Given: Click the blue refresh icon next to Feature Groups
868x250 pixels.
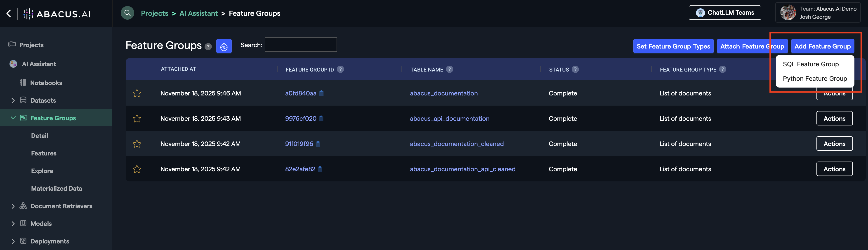Looking at the screenshot, I should click(224, 46).
